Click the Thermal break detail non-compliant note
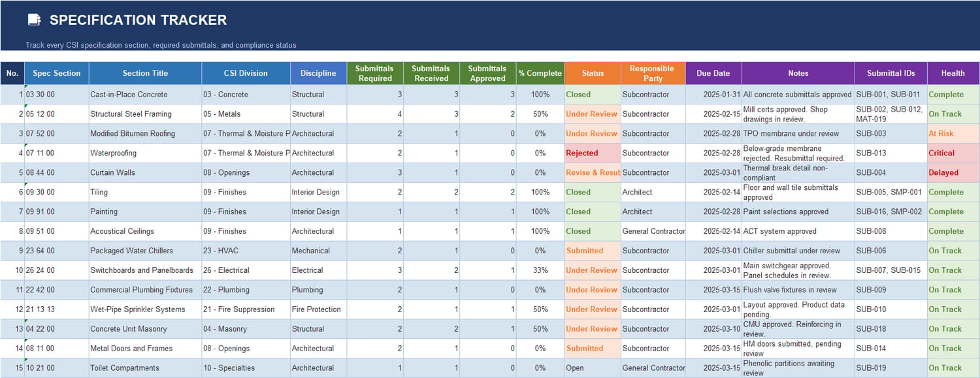980x378 pixels. click(x=798, y=173)
